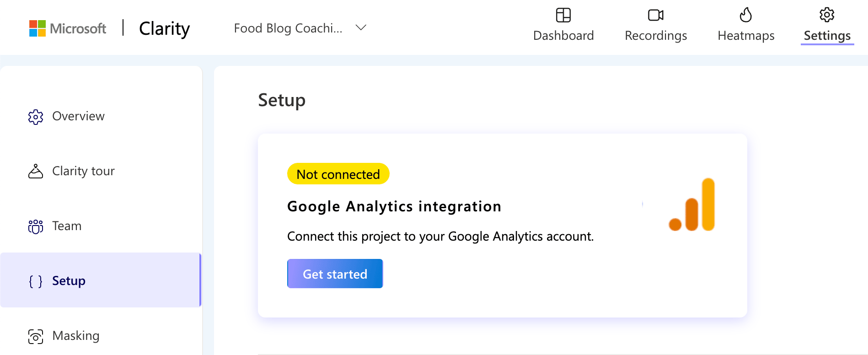Click the Get started button
The image size is (868, 355).
click(x=335, y=274)
